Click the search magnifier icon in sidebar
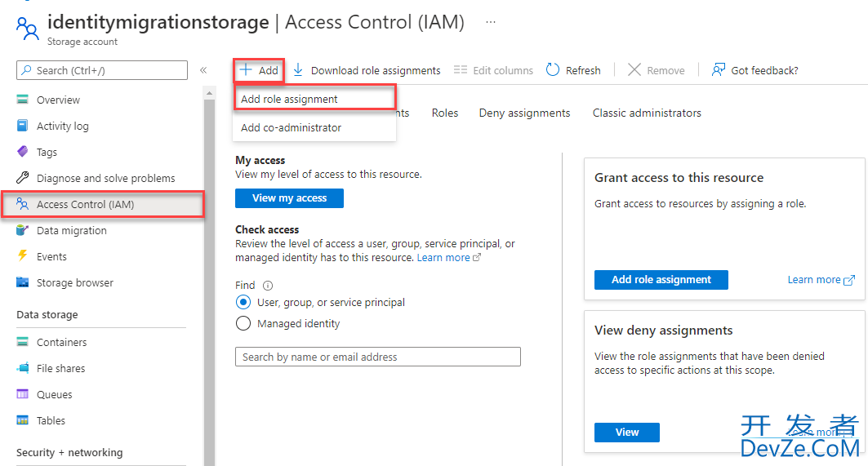 [x=26, y=70]
